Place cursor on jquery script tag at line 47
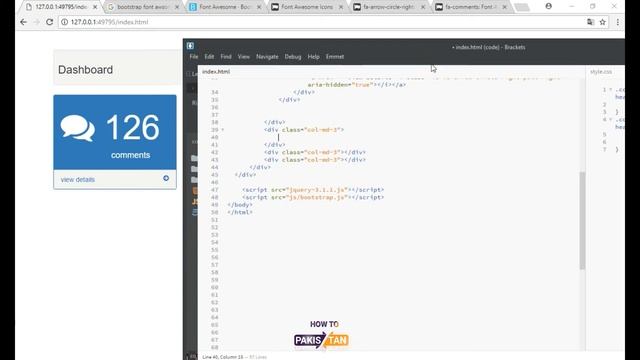 pyautogui.click(x=313, y=190)
